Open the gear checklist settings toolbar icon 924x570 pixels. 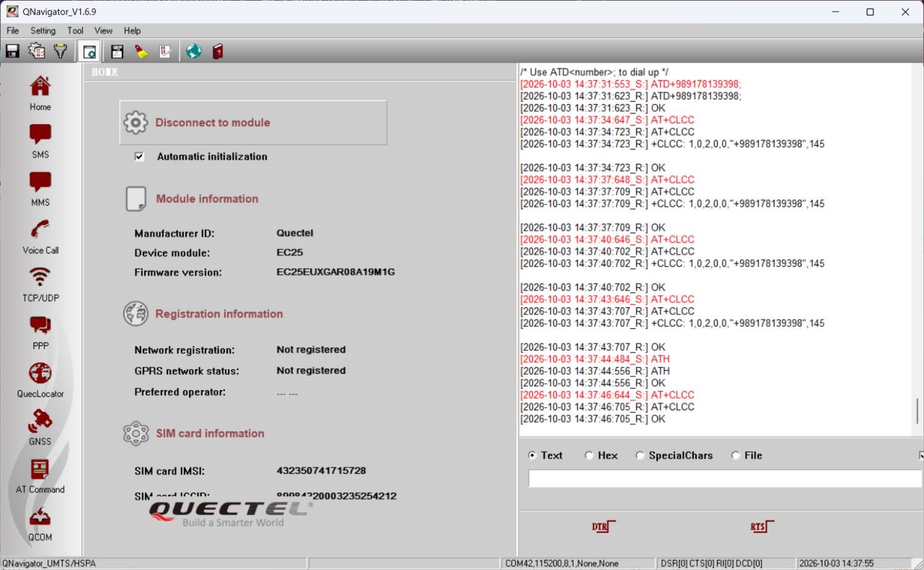tap(37, 51)
